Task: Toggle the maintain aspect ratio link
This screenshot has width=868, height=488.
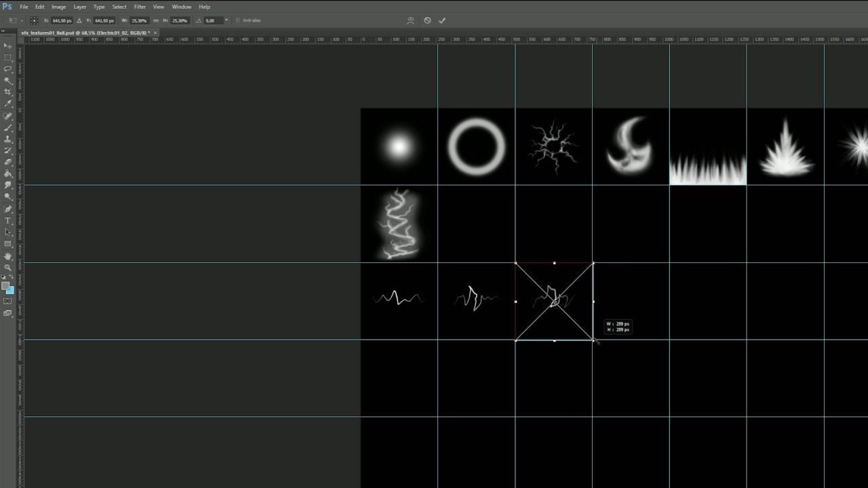Action: (155, 20)
